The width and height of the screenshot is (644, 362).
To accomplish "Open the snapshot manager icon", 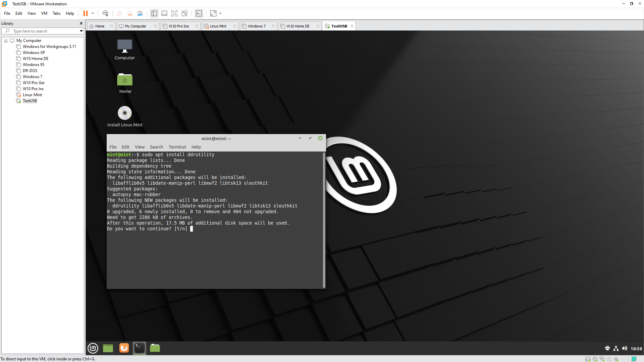I will 140,13.
